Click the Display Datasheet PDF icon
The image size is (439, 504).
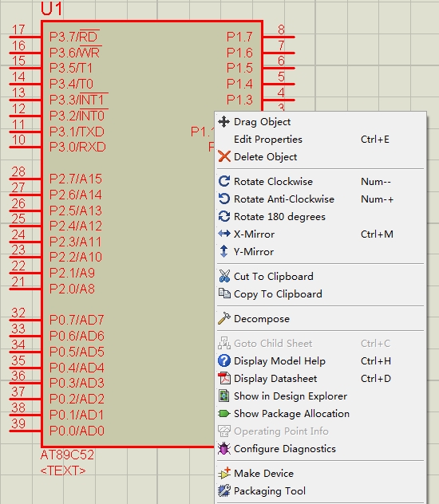[224, 378]
